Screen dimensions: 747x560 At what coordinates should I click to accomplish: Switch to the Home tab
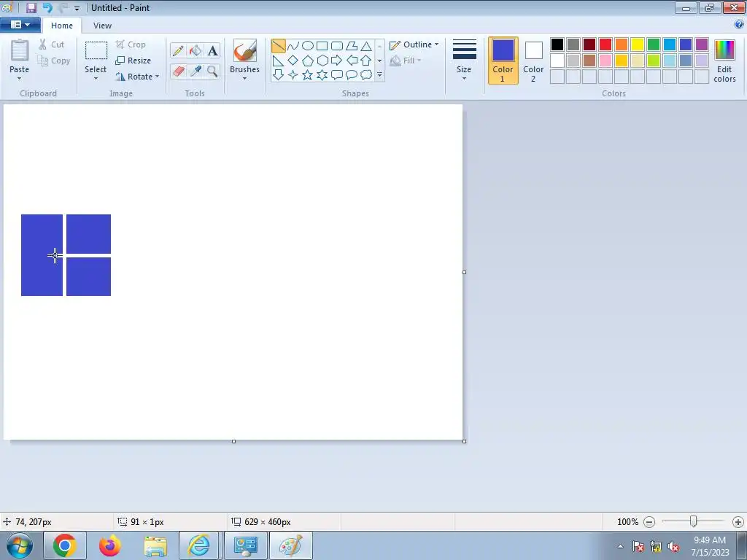point(62,26)
